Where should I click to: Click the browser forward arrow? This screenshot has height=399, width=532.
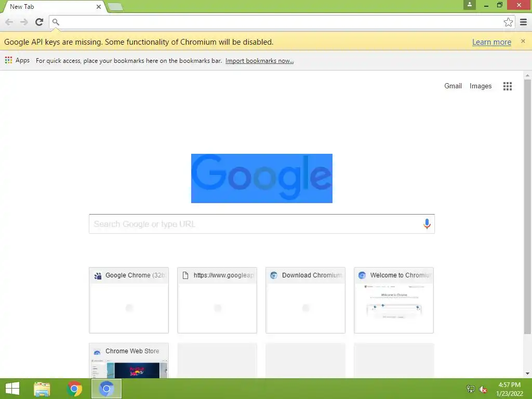pos(24,22)
